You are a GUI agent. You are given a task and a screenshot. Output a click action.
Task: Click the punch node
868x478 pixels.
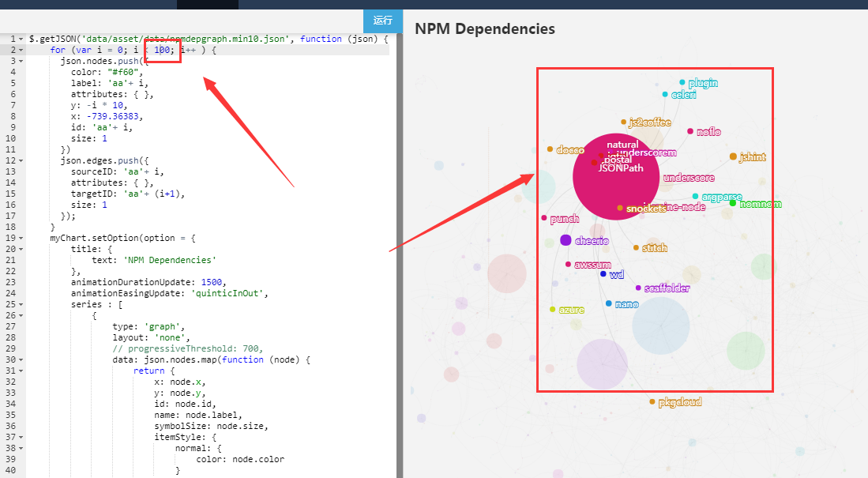(x=544, y=218)
